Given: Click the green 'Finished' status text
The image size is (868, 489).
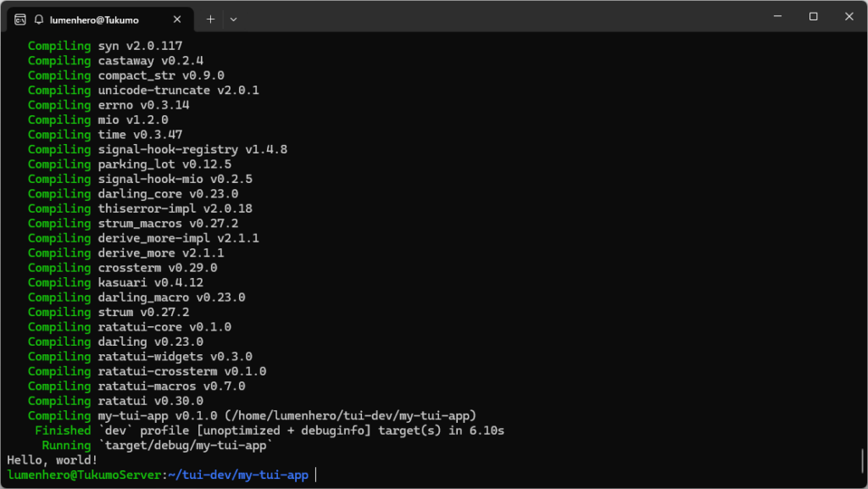Looking at the screenshot, I should [x=62, y=430].
